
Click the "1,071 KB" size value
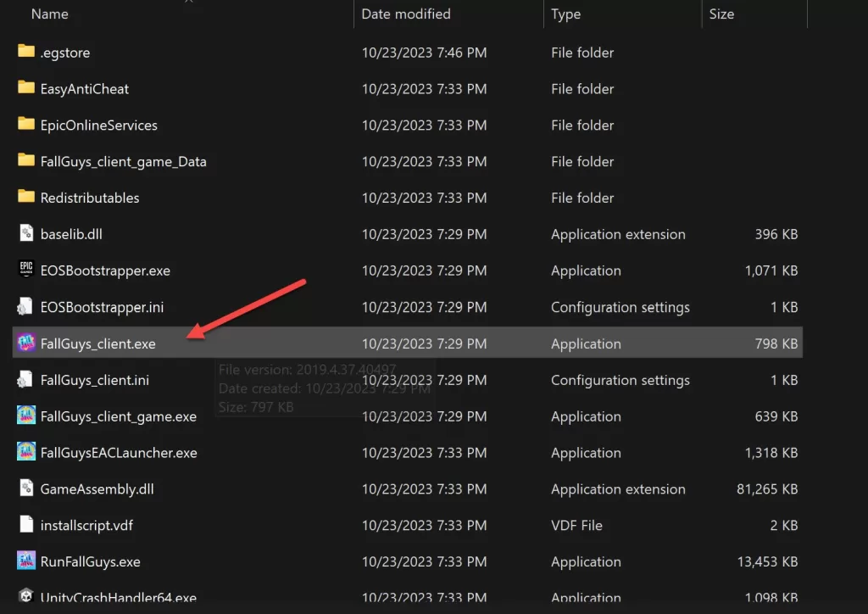(x=771, y=271)
